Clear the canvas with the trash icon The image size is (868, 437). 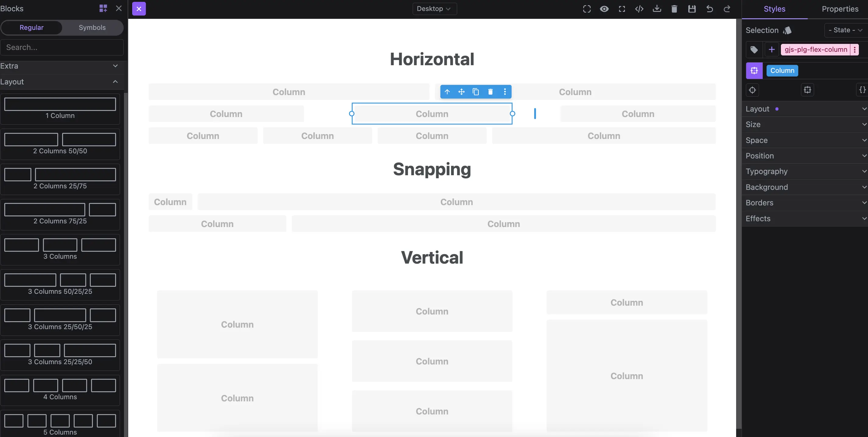pos(674,9)
